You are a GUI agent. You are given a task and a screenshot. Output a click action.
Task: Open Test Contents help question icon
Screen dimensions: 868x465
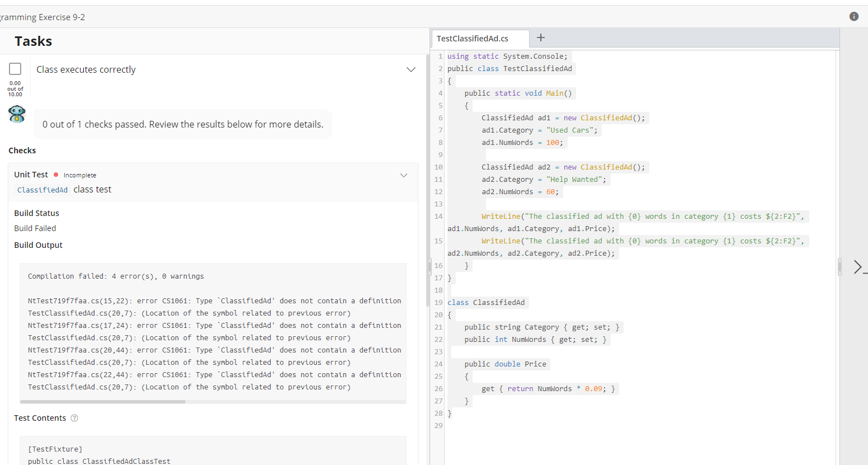click(x=74, y=418)
